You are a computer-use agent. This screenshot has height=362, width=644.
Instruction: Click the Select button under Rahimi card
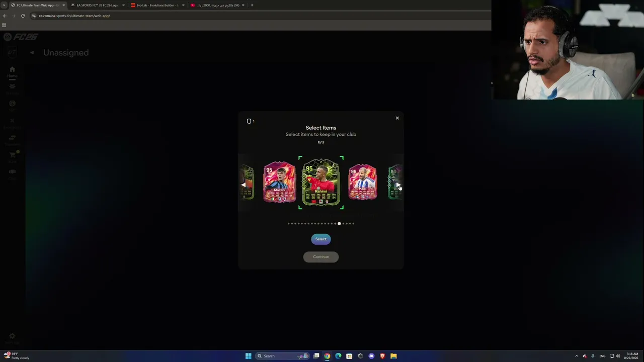coord(320,239)
